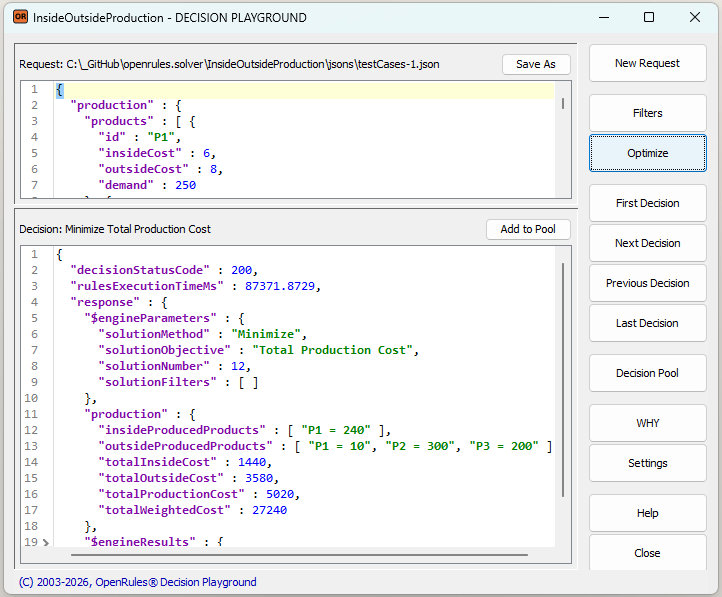Open the Help button
722x597 pixels.
(647, 513)
